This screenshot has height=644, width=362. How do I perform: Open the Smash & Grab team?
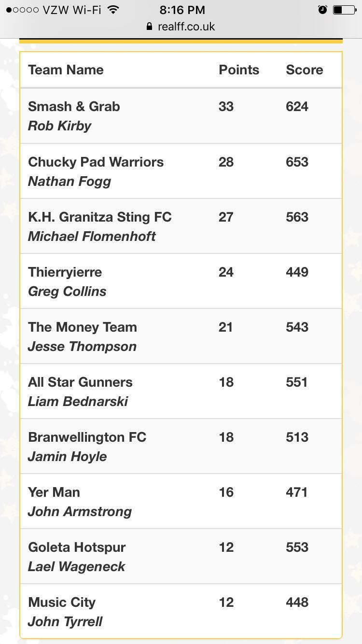74,107
